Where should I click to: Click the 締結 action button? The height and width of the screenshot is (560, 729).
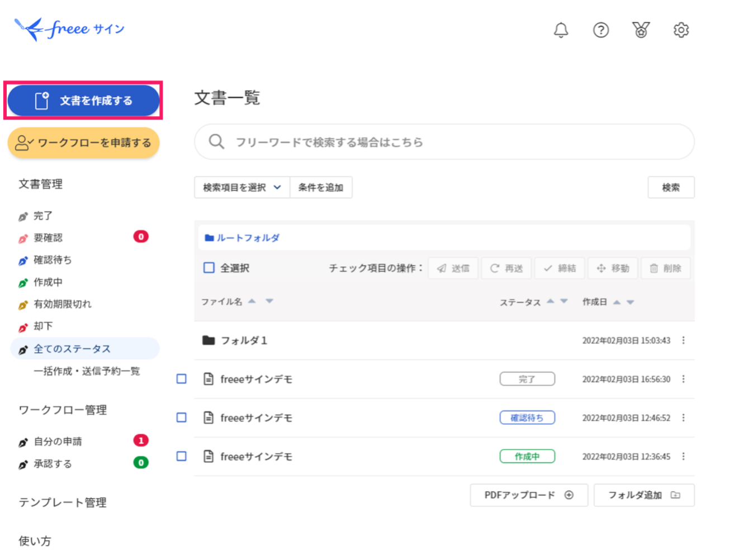click(560, 268)
